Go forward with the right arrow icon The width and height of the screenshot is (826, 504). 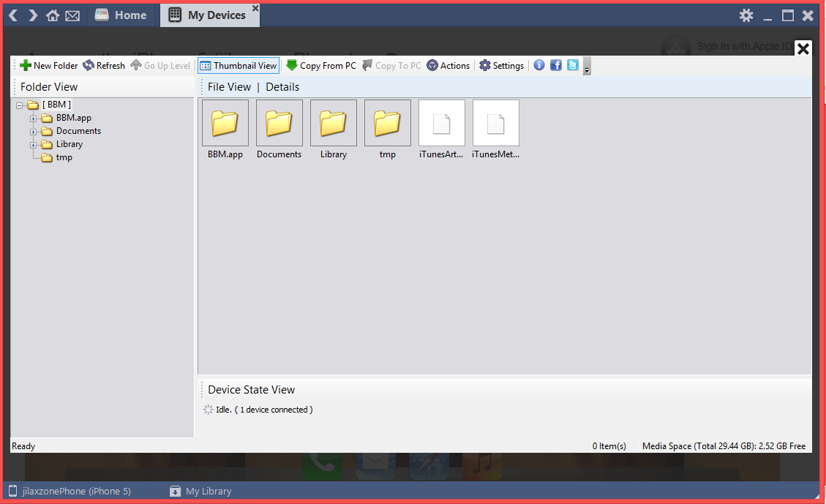click(33, 15)
